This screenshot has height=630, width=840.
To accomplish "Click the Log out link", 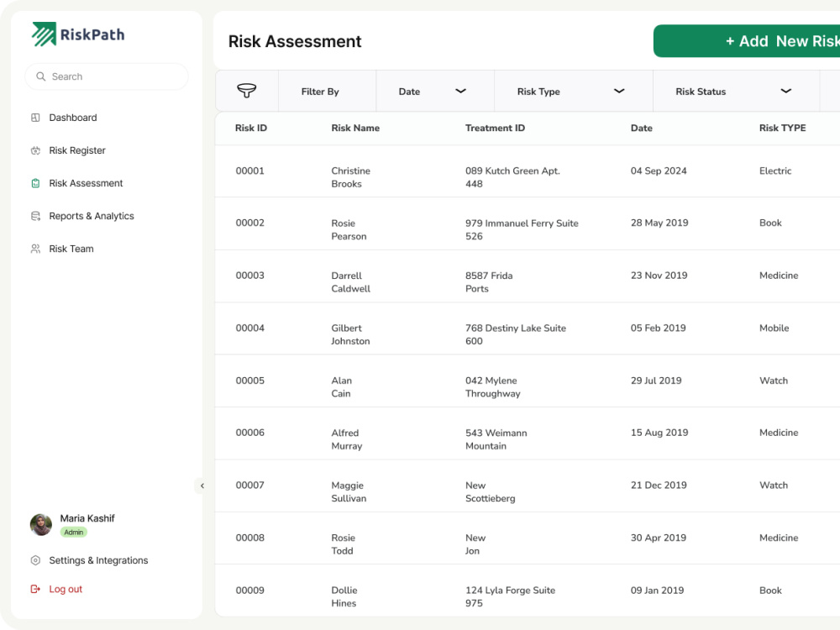I will [66, 590].
